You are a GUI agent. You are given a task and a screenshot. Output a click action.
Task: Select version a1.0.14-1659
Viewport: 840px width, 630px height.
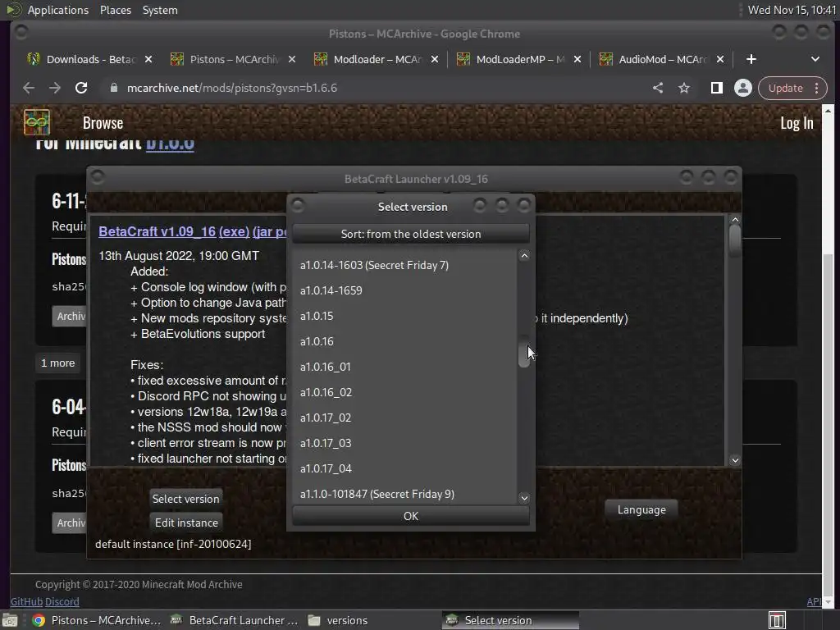coord(405,290)
